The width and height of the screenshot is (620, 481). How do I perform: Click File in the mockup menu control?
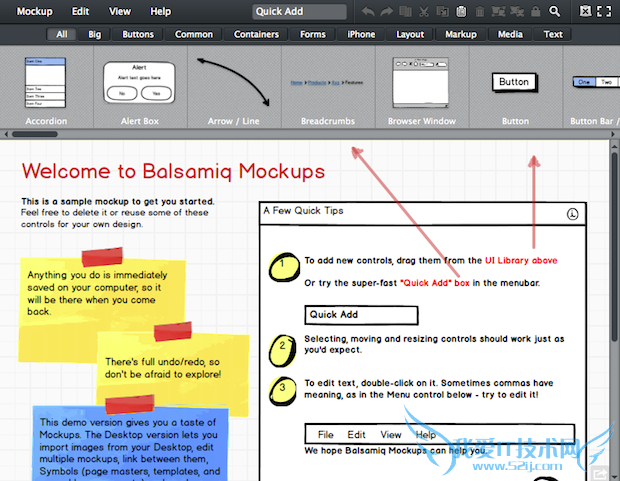tap(325, 435)
